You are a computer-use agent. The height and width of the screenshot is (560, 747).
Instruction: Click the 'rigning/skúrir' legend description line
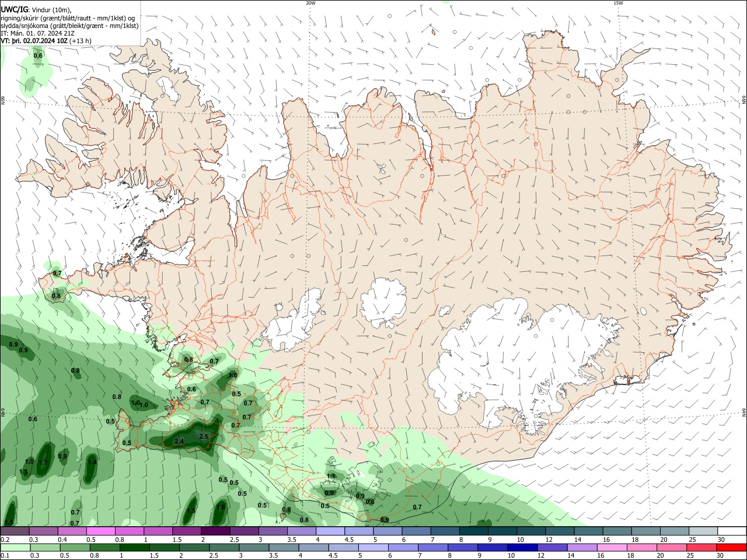pyautogui.click(x=68, y=18)
